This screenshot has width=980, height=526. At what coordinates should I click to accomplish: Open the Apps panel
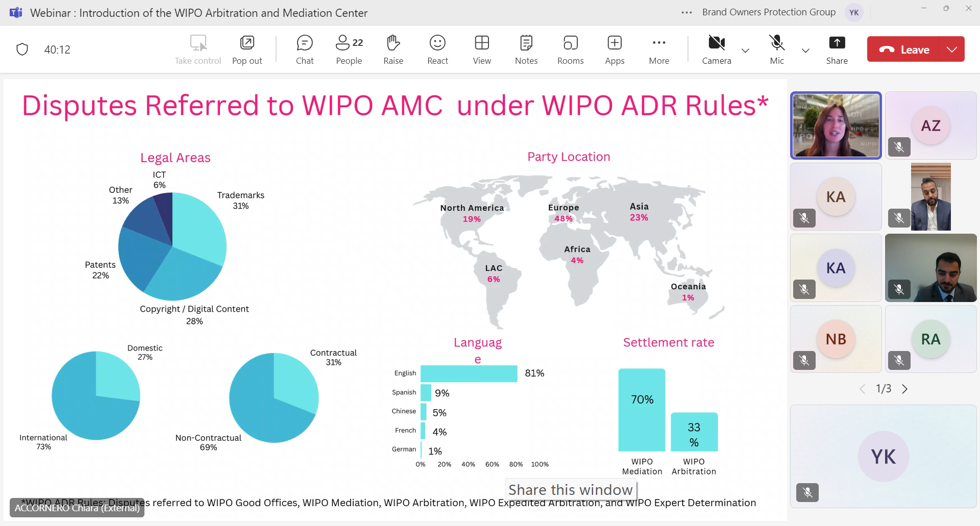click(x=615, y=49)
